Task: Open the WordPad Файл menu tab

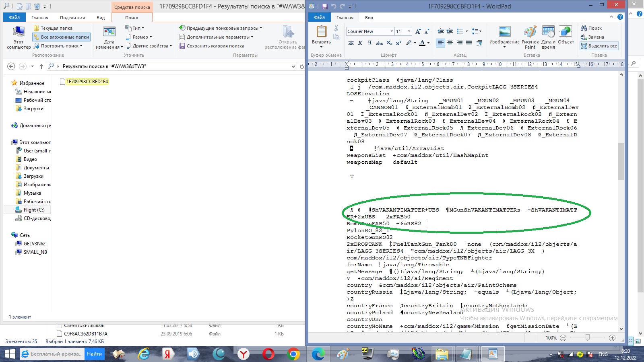Action: (320, 17)
